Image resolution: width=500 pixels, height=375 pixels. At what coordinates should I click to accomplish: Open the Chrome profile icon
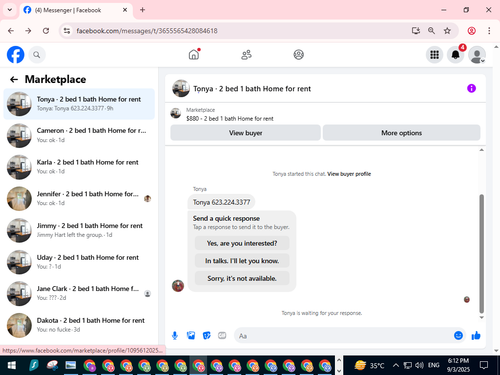point(472,31)
